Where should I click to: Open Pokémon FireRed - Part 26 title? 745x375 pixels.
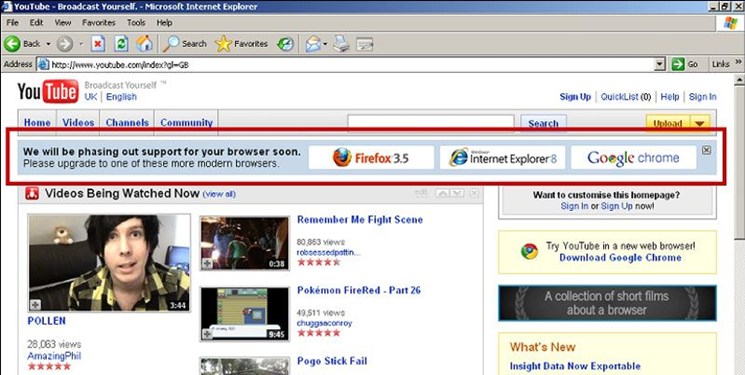[x=359, y=290]
